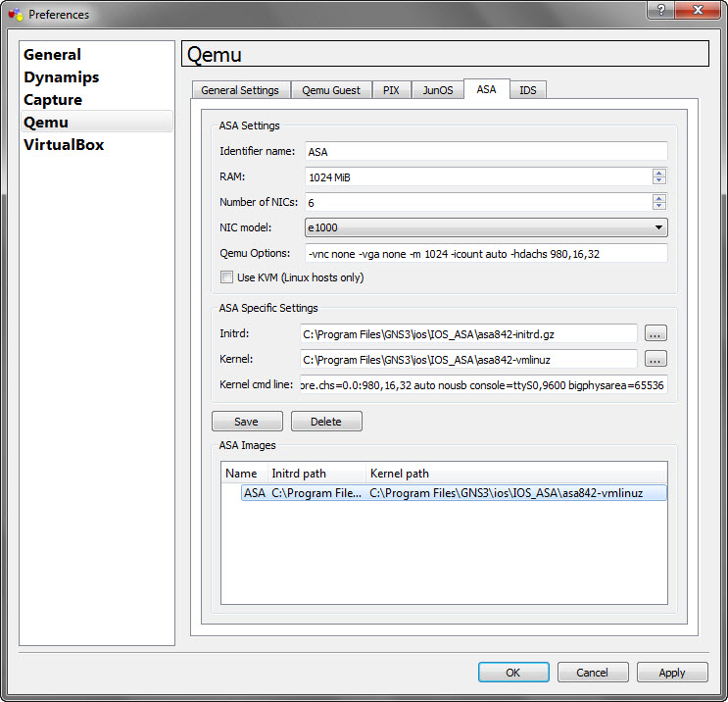Browse for the Kernel file
Screen dimensions: 728x702
[x=655, y=359]
